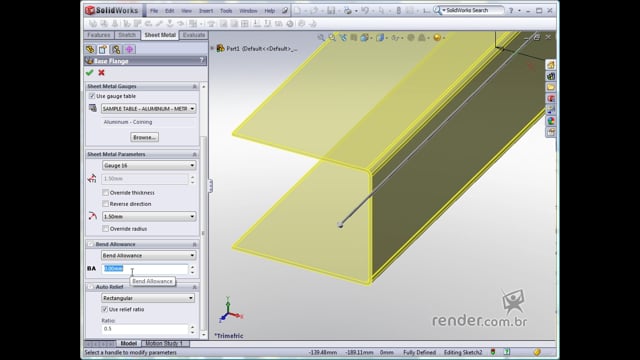This screenshot has height=360, width=640.
Task: Click the Browse... button
Action: 144,138
